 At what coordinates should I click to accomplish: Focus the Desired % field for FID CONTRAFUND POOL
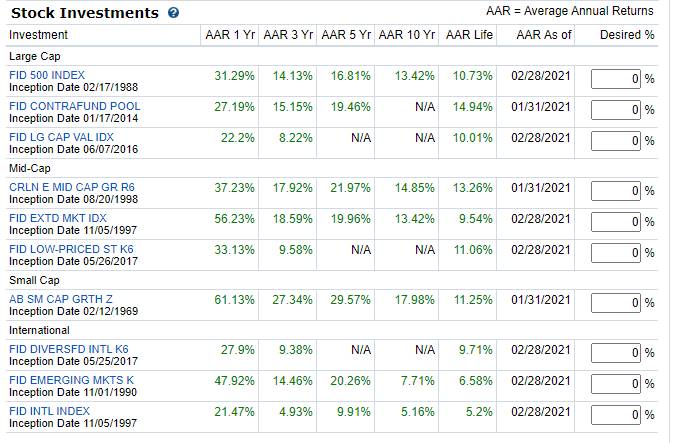pyautogui.click(x=616, y=110)
